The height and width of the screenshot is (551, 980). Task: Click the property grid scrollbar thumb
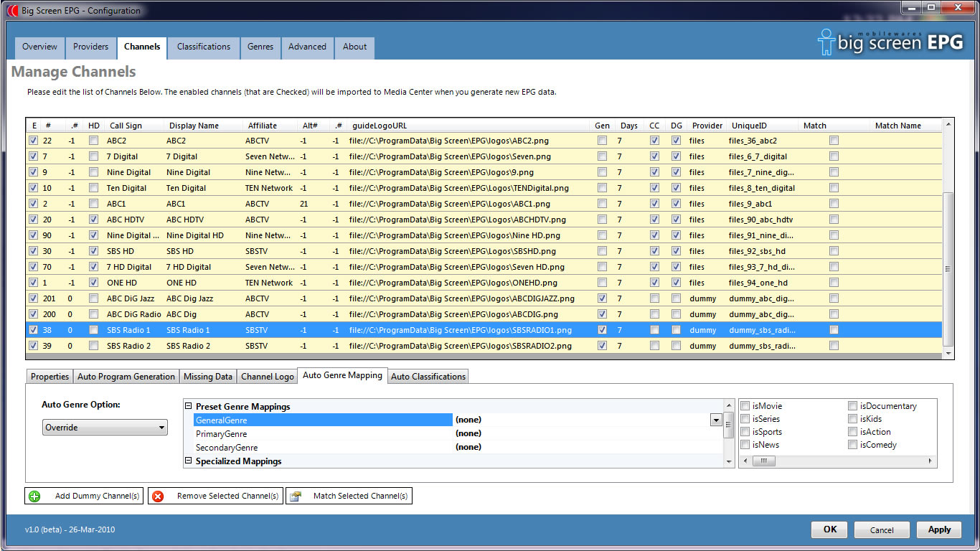pos(729,424)
